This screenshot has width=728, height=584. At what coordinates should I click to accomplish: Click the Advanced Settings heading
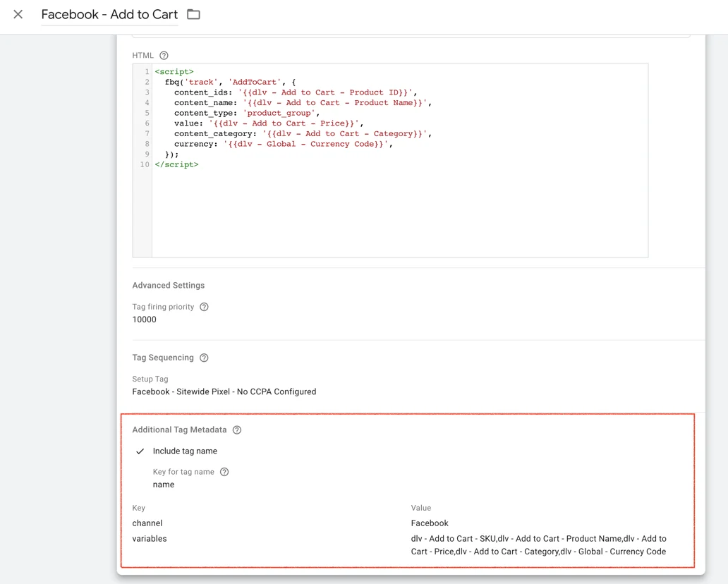[x=169, y=286]
